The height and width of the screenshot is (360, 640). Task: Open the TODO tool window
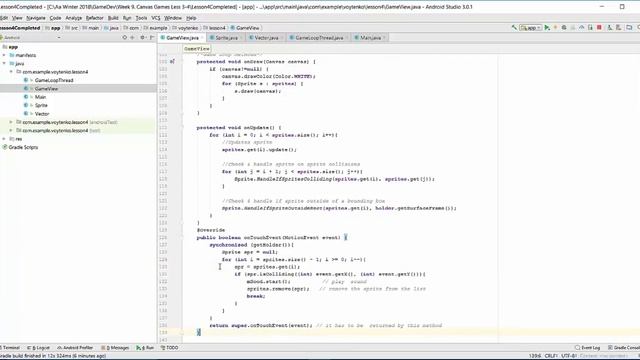pyautogui.click(x=169, y=348)
